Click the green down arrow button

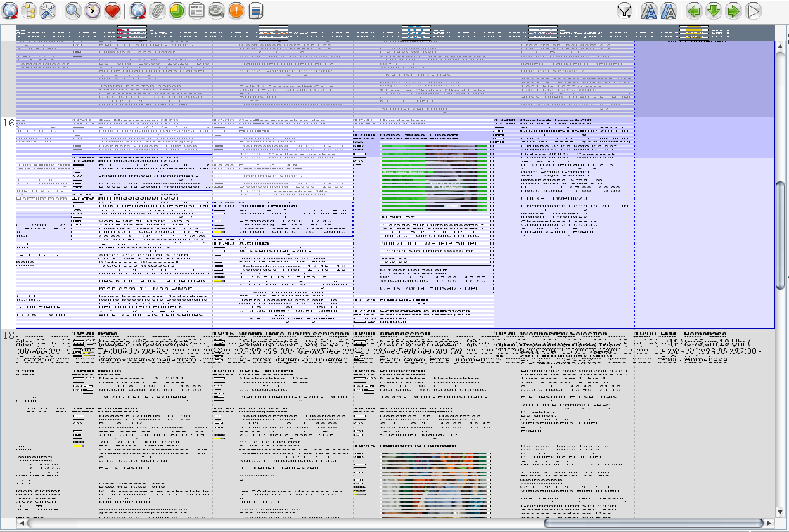[714, 11]
